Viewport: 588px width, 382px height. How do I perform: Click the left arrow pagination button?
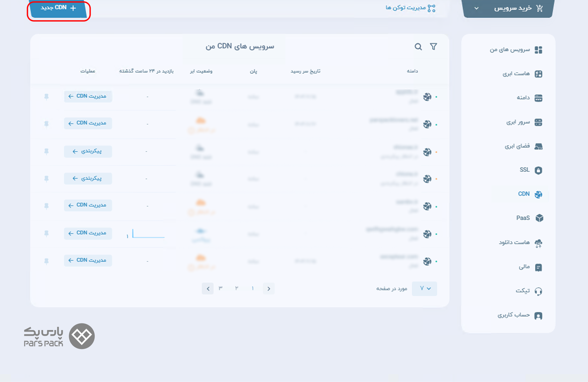(x=208, y=289)
